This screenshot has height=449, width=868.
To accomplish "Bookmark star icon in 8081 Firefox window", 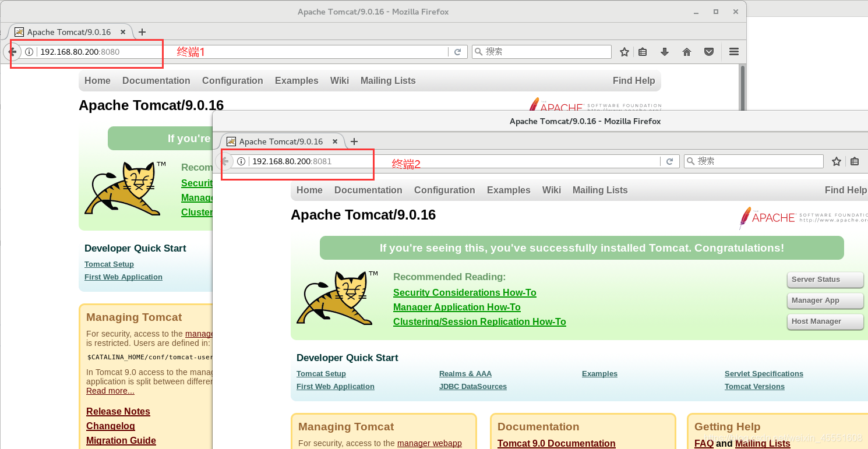I will click(837, 161).
